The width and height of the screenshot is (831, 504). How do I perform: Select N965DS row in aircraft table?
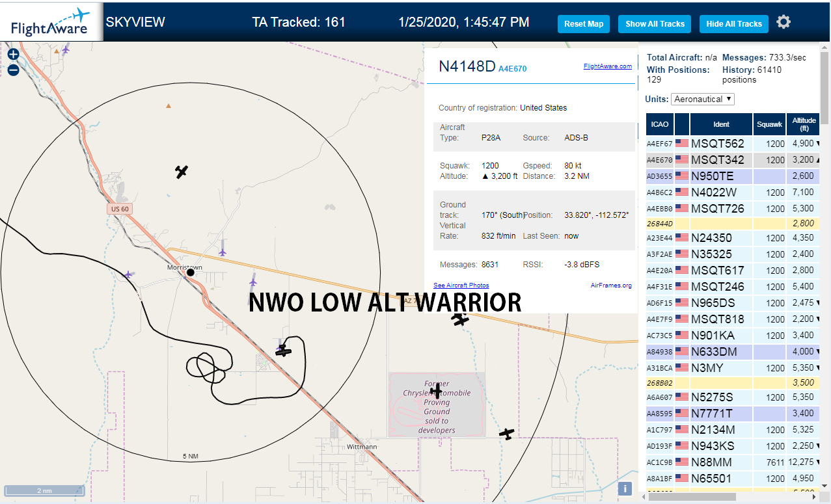tap(733, 302)
